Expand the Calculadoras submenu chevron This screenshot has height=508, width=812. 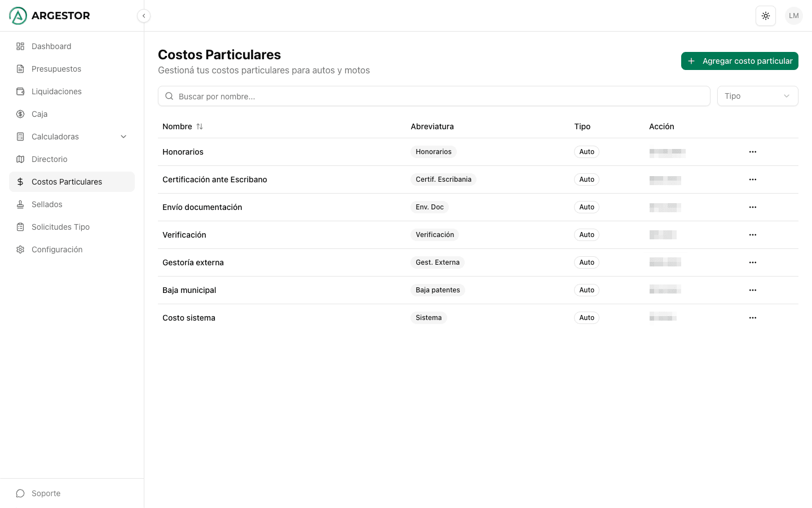[123, 137]
